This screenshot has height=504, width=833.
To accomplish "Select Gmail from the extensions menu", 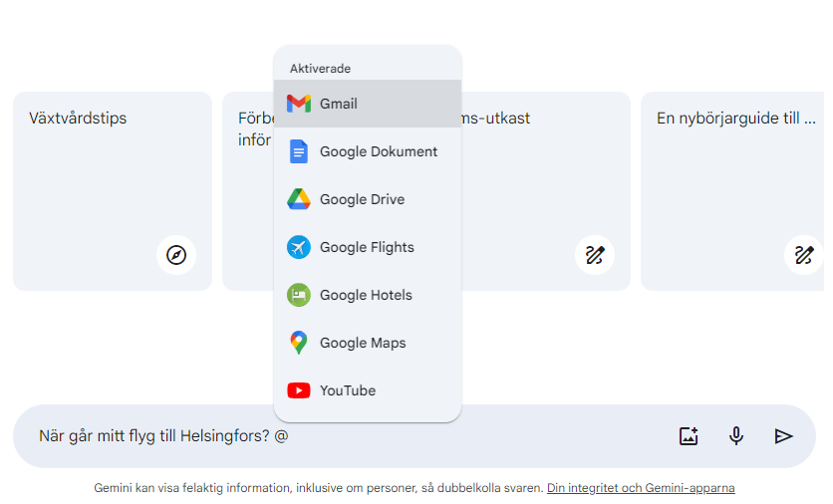I will [x=339, y=104].
